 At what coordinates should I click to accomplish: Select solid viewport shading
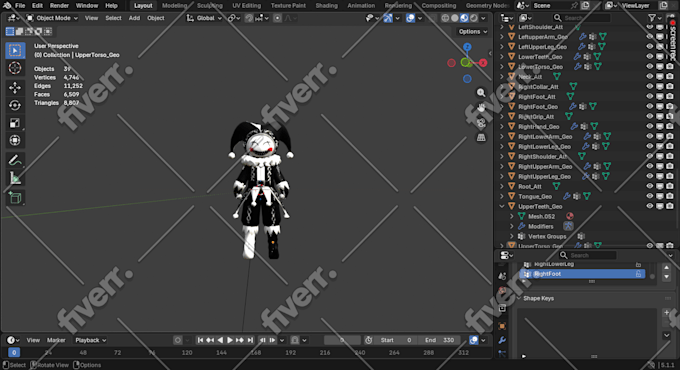click(454, 18)
